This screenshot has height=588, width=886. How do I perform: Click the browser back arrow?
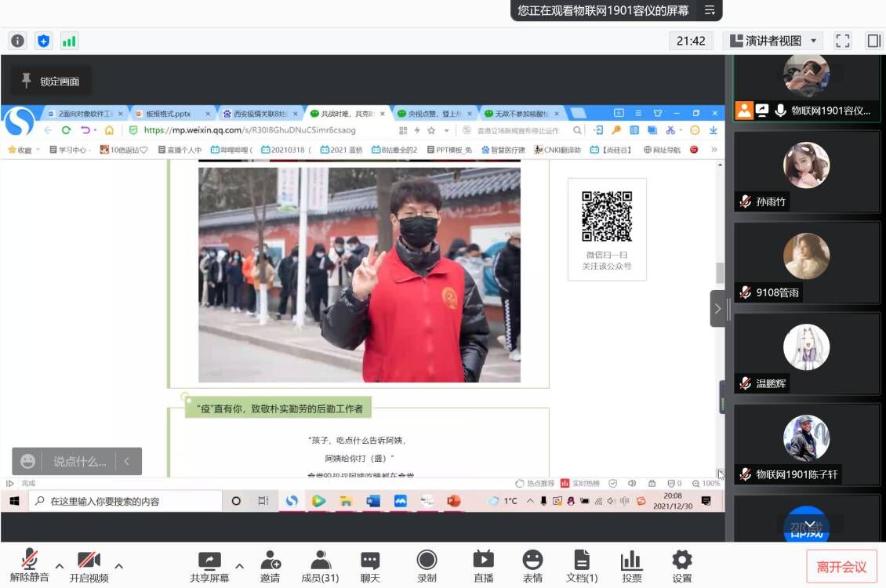48,130
